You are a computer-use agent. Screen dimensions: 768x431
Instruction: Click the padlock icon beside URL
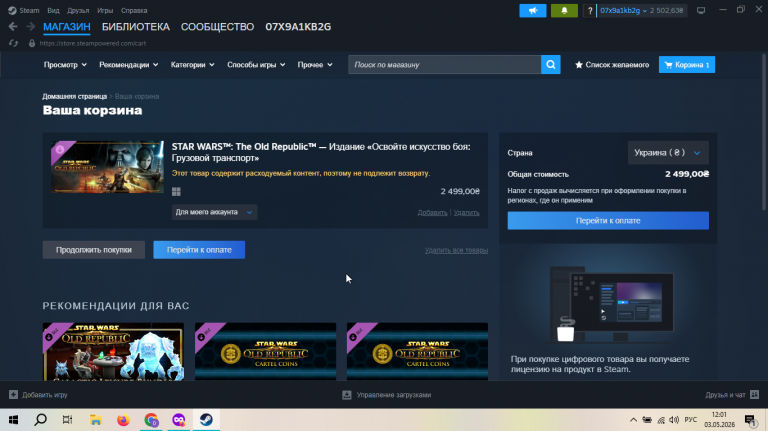point(32,43)
